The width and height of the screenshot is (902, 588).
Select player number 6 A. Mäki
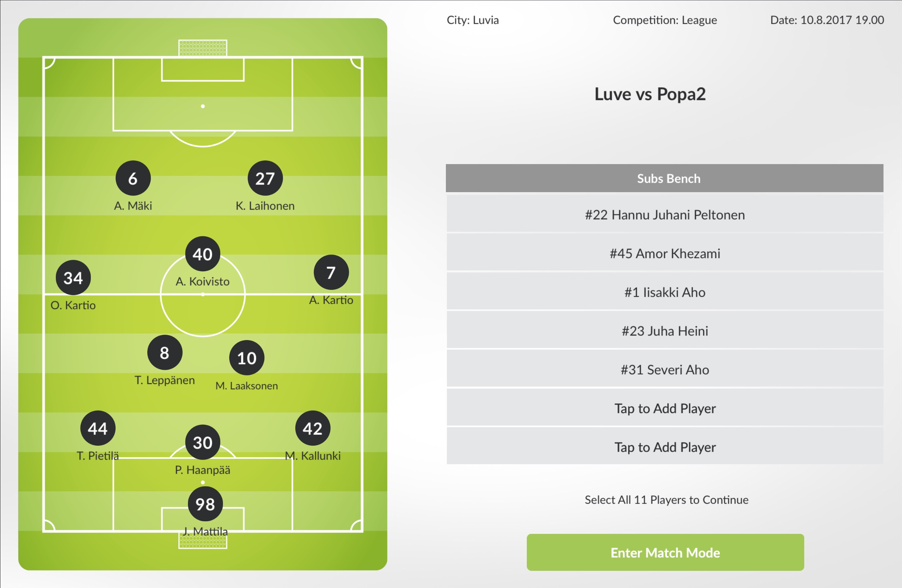point(133,178)
